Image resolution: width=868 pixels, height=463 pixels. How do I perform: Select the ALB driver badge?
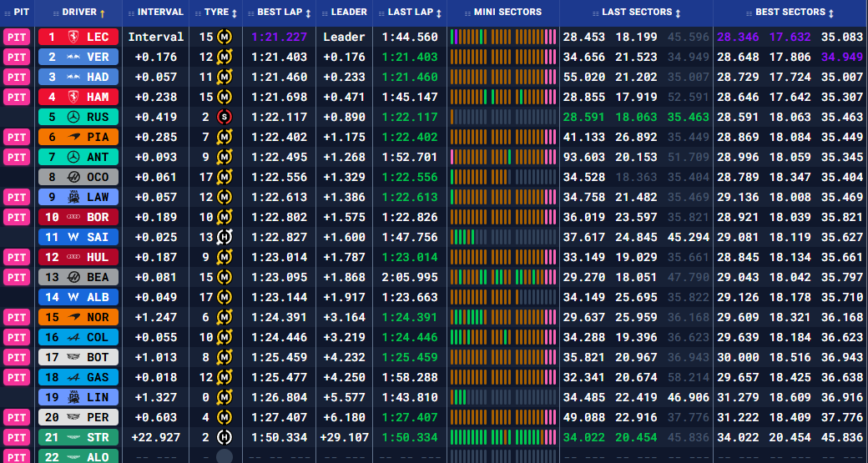pyautogui.click(x=78, y=297)
